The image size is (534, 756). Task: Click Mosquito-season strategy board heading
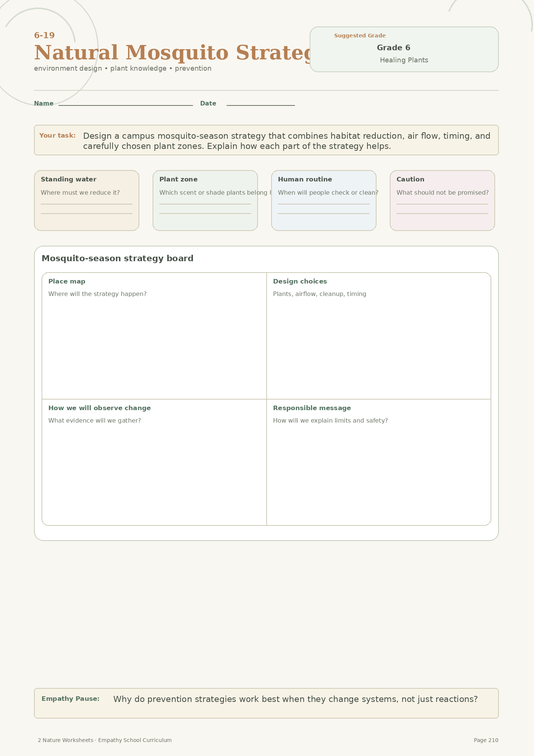(117, 259)
